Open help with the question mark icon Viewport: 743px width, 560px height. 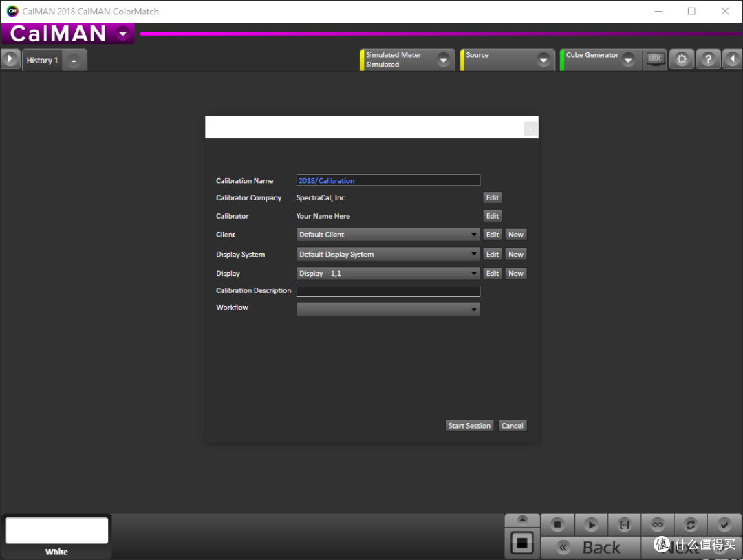point(708,60)
